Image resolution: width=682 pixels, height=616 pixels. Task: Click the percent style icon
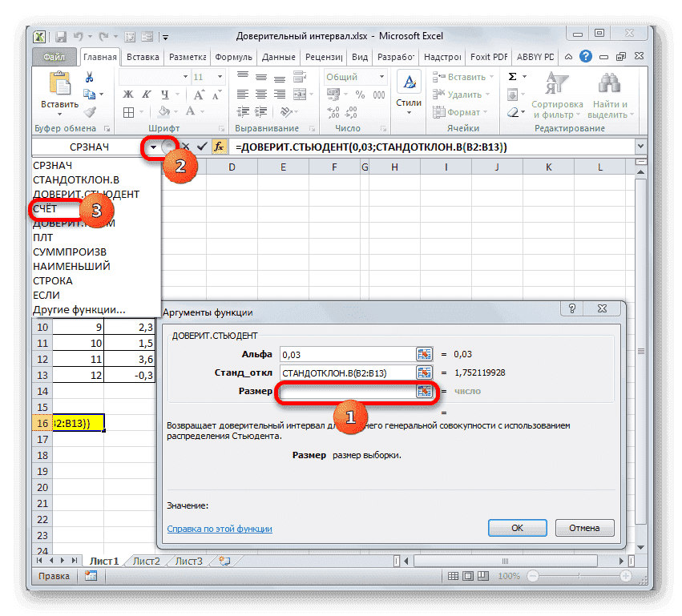coord(359,95)
